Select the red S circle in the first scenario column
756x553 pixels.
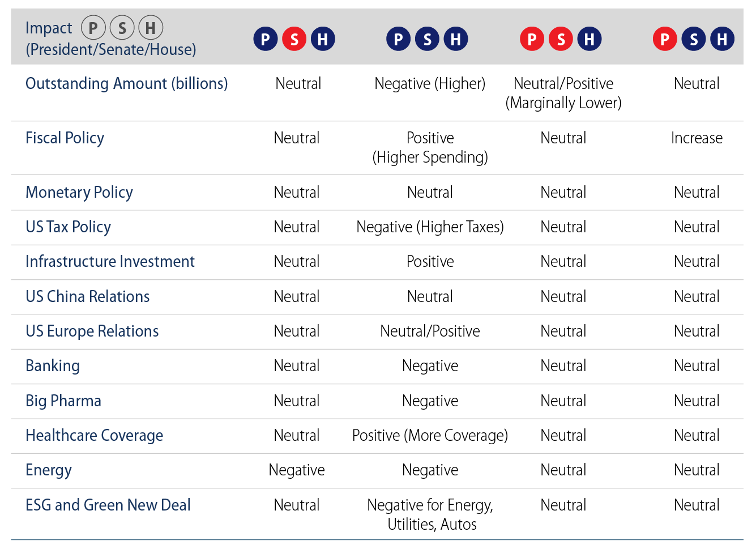pos(294,39)
